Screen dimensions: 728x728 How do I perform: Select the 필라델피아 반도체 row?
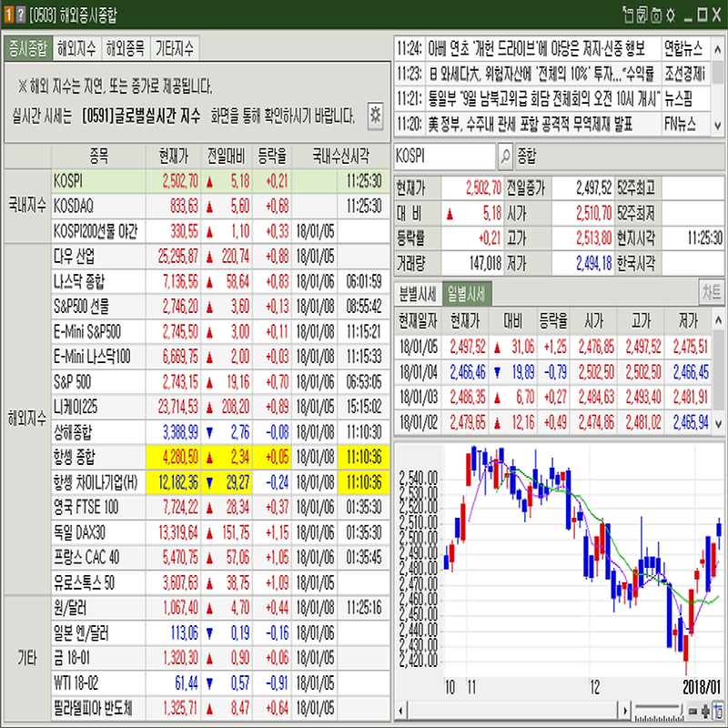pyautogui.click(x=220, y=708)
